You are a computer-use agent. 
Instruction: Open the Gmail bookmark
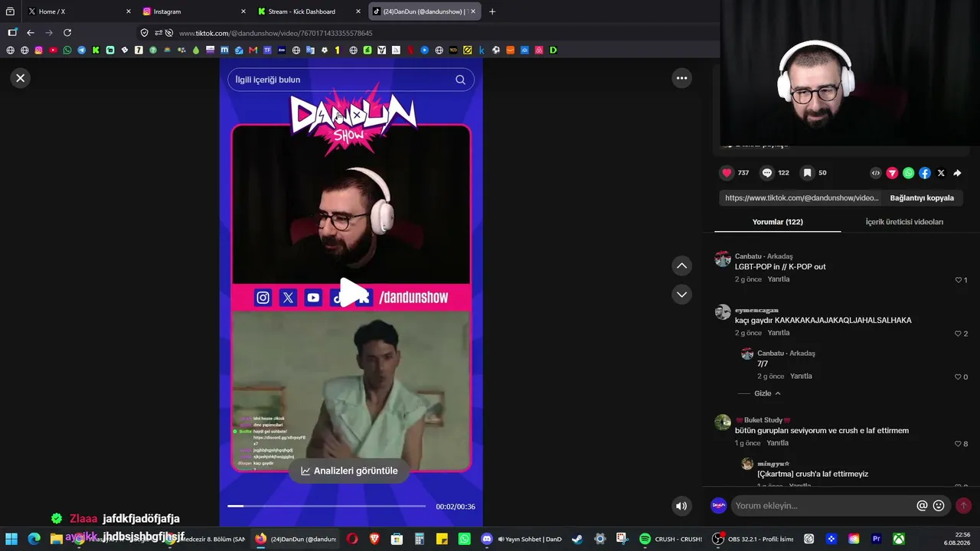click(x=253, y=51)
